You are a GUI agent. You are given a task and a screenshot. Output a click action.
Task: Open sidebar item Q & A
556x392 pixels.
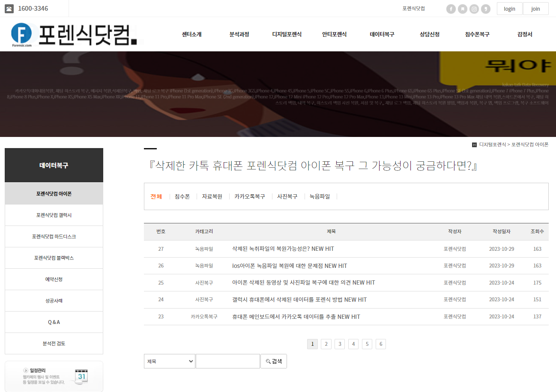(54, 322)
